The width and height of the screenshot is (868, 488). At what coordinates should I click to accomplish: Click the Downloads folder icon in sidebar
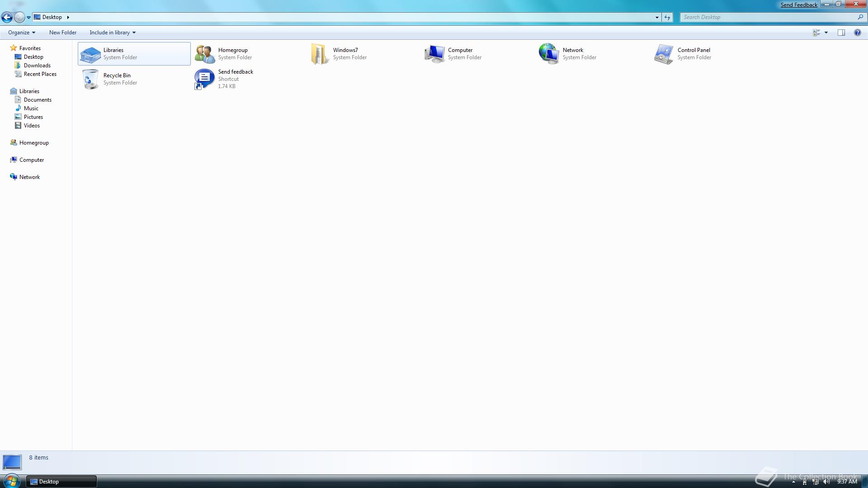(18, 65)
